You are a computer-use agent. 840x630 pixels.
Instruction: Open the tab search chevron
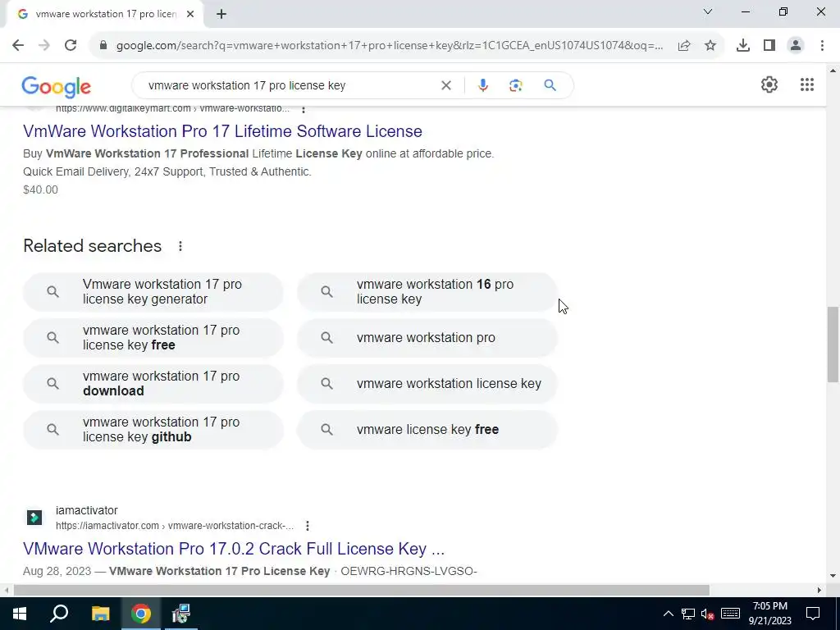point(708,11)
